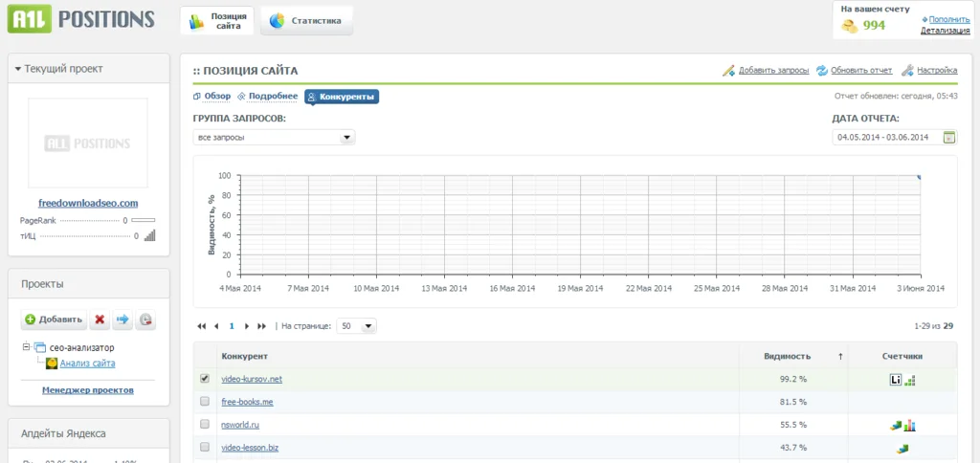This screenshot has height=463, width=980.
Task: Click the Счетчики column header
Action: (902, 356)
